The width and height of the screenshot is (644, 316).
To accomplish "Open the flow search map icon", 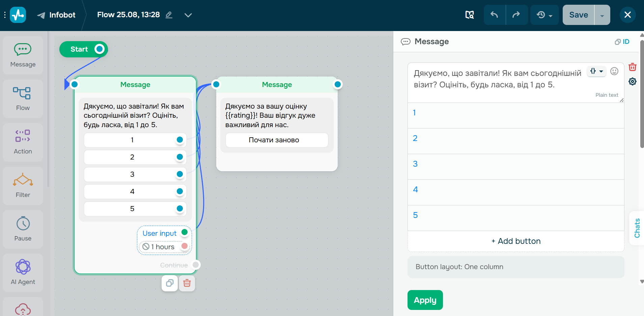I will point(470,15).
